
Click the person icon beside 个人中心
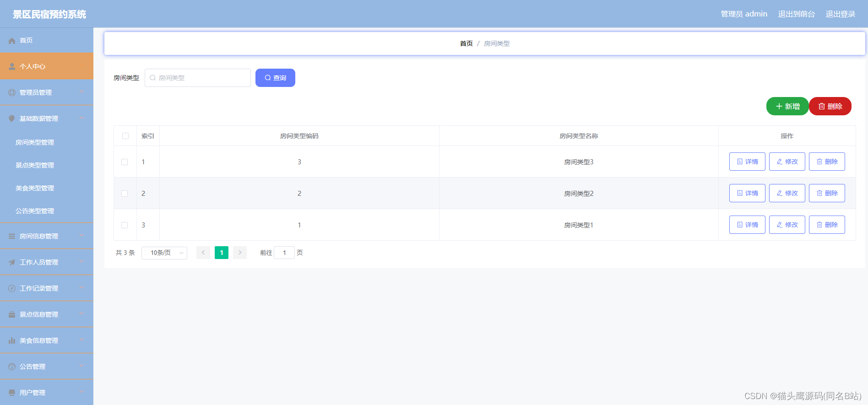click(12, 66)
